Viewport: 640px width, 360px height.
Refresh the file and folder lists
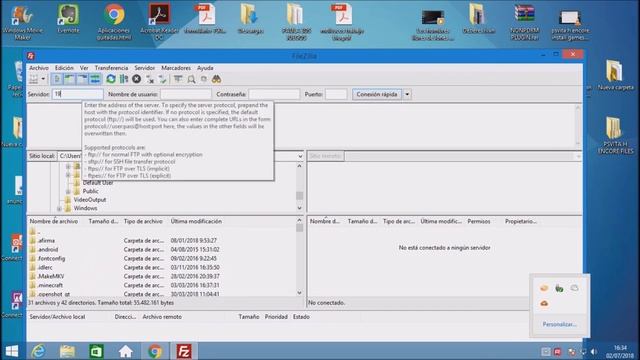pos(111,79)
